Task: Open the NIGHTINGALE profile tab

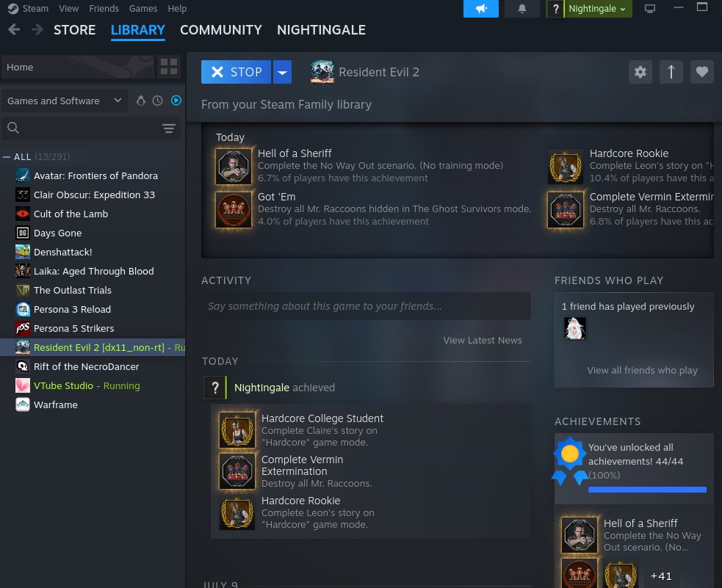Action: click(x=321, y=30)
